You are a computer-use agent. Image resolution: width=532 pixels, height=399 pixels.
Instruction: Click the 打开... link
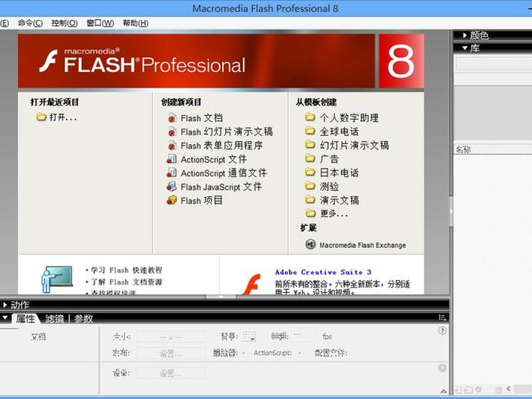pyautogui.click(x=63, y=118)
